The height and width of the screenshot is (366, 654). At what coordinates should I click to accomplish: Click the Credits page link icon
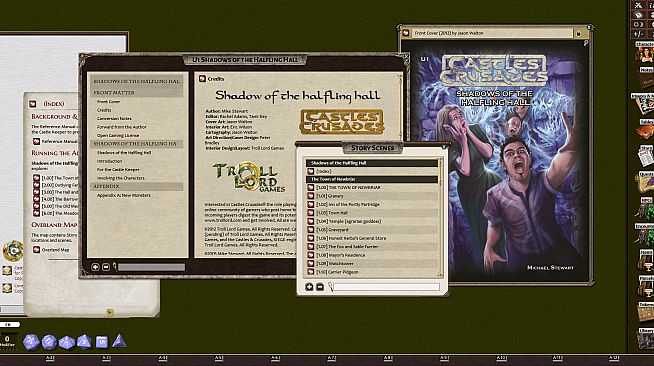pyautogui.click(x=202, y=78)
